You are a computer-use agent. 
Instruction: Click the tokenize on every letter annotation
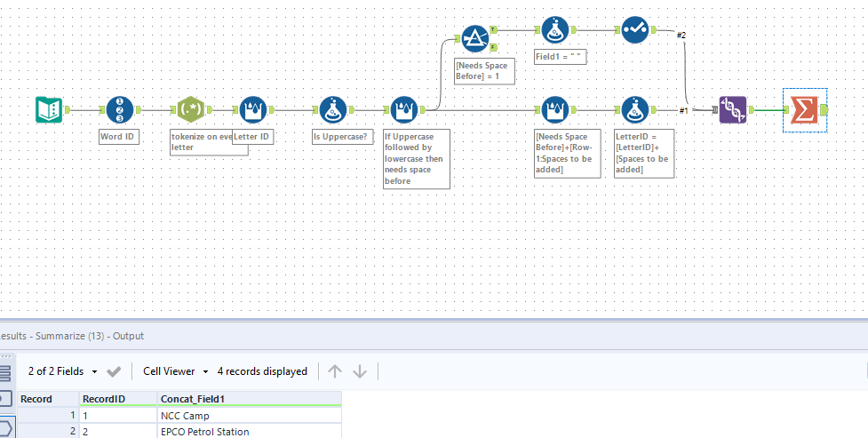(x=209, y=142)
